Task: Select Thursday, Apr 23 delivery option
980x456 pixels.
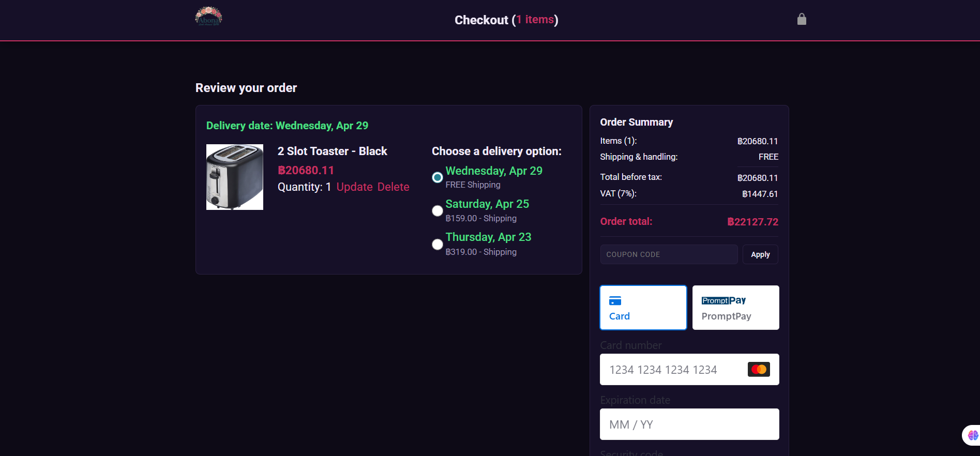Action: point(438,244)
